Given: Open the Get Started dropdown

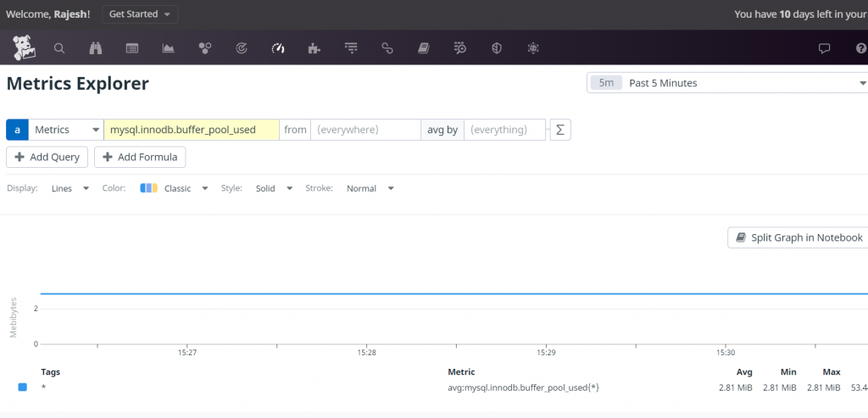Looking at the screenshot, I should coord(140,14).
